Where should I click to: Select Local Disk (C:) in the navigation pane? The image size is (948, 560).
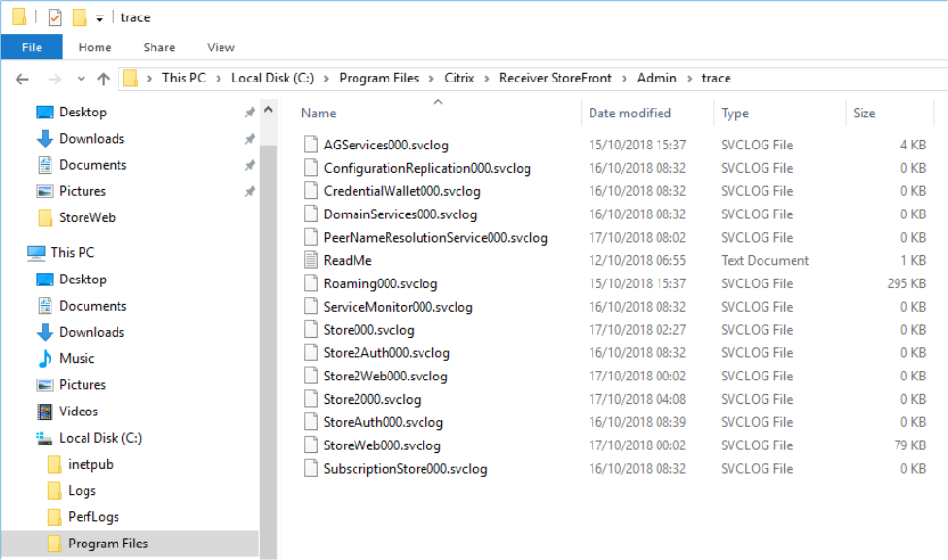click(100, 438)
